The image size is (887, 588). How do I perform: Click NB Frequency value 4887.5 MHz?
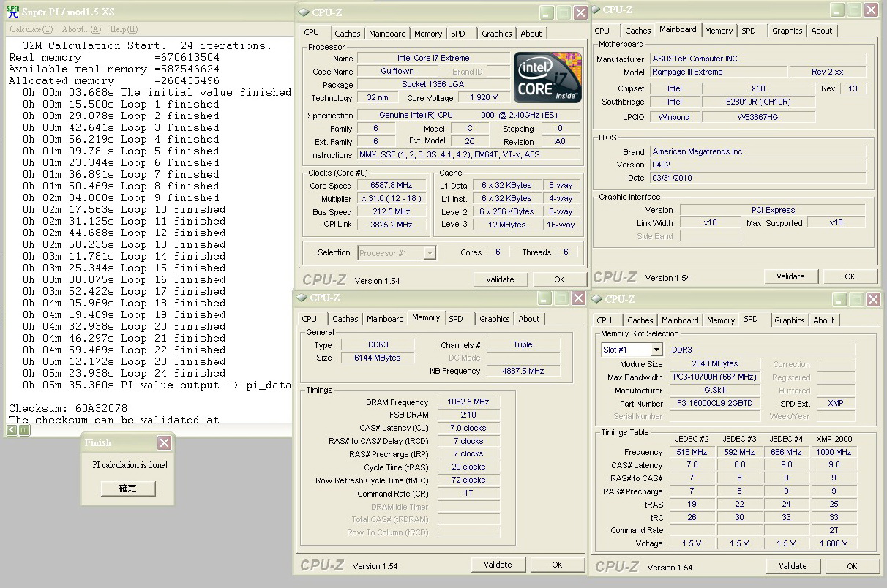tap(523, 371)
